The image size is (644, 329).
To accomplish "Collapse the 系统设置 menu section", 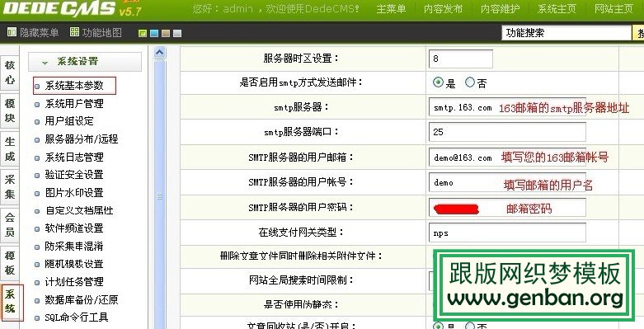I will (x=85, y=62).
